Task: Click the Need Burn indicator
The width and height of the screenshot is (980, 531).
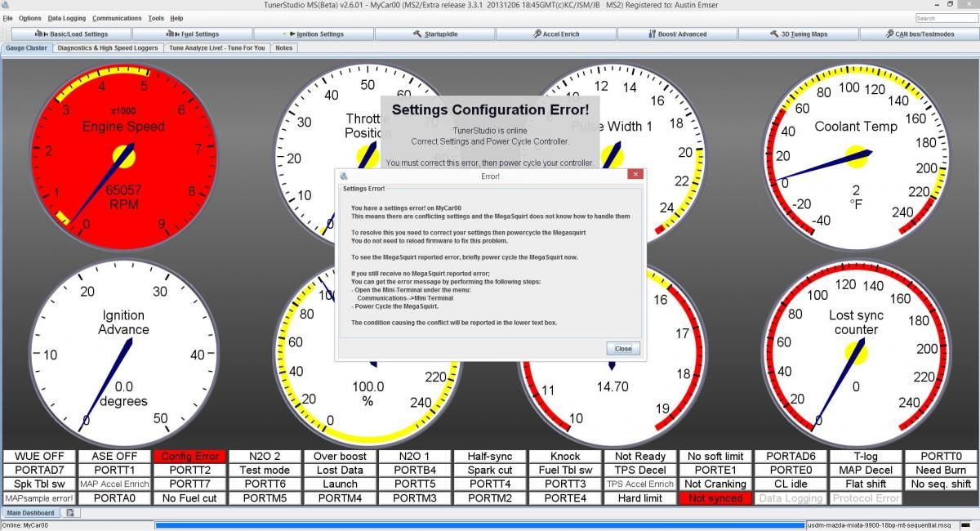Action: click(x=941, y=471)
